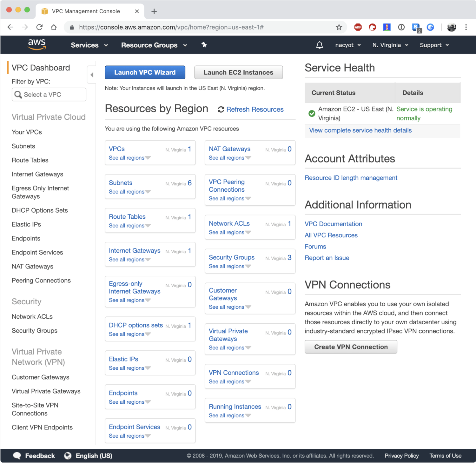Open the Resource Groups dropdown
Image resolution: width=476 pixels, height=463 pixels.
154,45
